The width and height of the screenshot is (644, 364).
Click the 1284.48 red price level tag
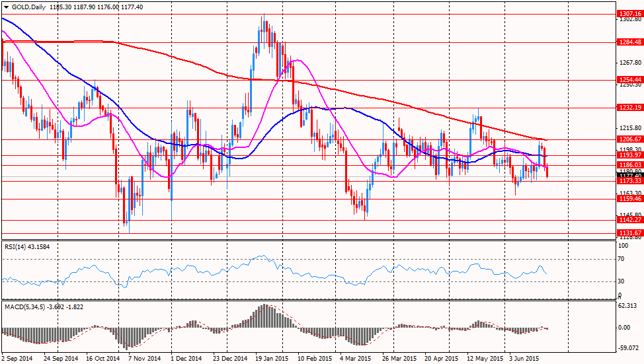tap(630, 42)
